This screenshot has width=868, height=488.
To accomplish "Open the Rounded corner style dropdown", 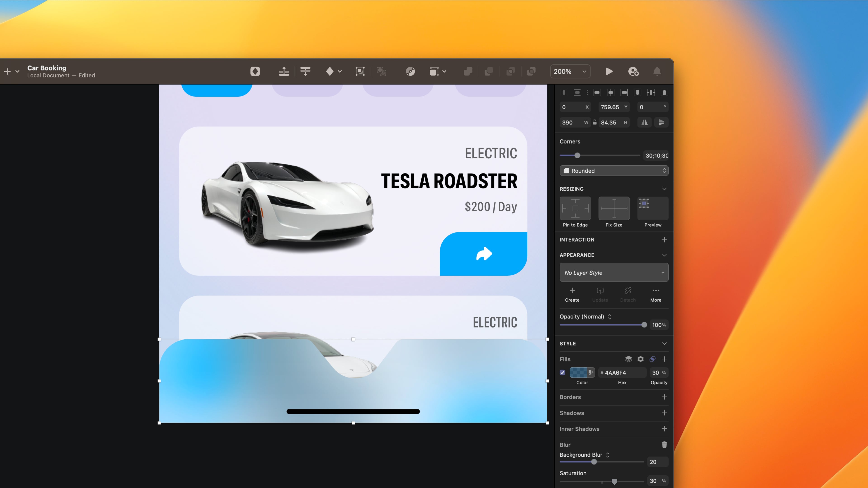I will (x=614, y=171).
